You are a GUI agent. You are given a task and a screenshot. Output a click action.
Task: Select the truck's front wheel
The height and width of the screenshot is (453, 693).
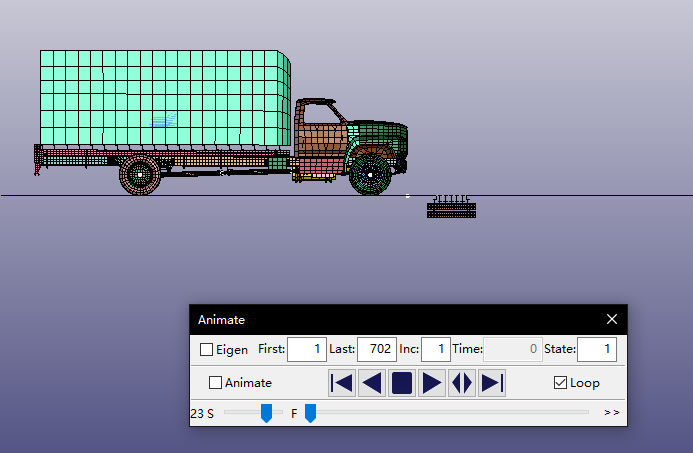tap(370, 175)
